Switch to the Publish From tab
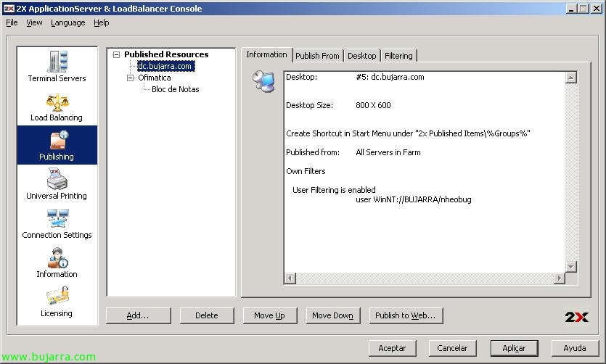Viewport: 606px width, 364px height. click(x=317, y=56)
